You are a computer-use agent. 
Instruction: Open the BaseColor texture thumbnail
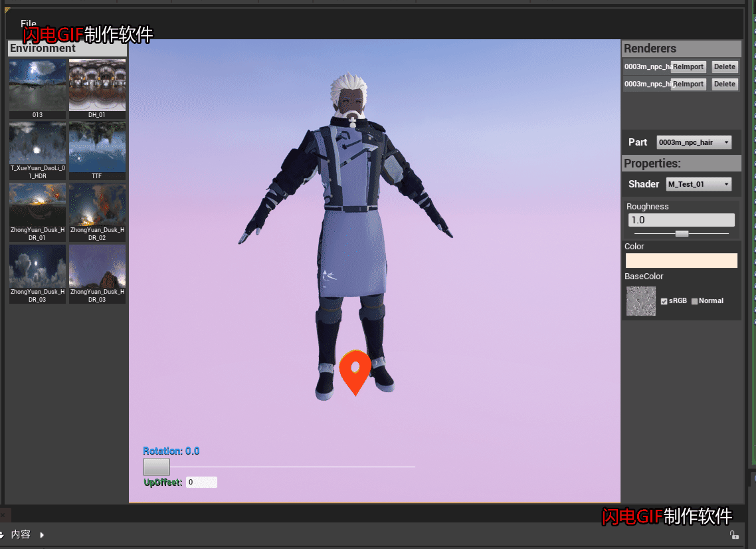tap(641, 301)
